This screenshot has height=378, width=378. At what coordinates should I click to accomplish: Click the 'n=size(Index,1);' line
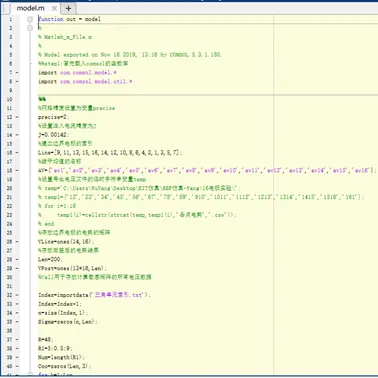click(x=63, y=313)
